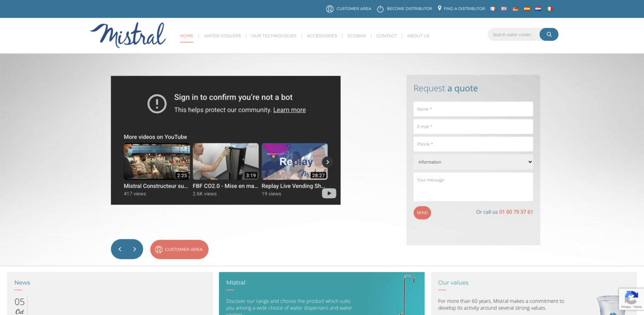644x315 pixels.
Task: Select the British flag for English
Action: click(x=504, y=9)
